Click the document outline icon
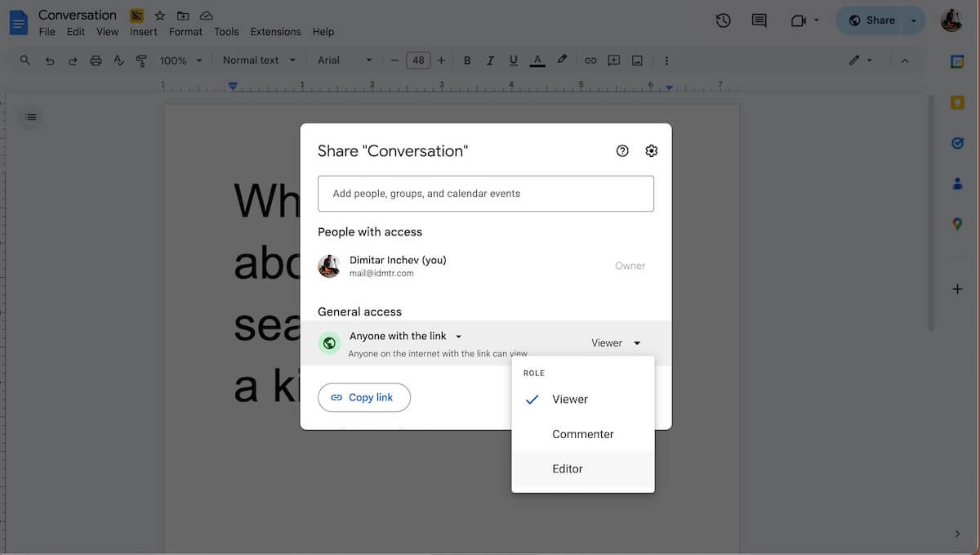Screen dimensions: 980x555 point(30,117)
